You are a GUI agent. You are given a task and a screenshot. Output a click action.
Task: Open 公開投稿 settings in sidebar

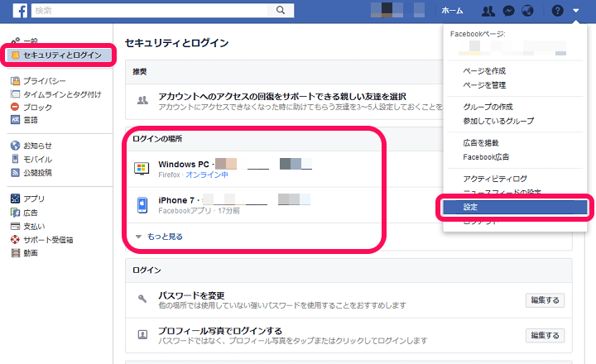tap(37, 173)
